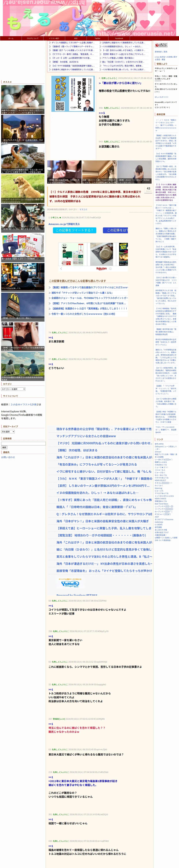Open 2ch全AAイラスト化計画 link

coord(24,404)
